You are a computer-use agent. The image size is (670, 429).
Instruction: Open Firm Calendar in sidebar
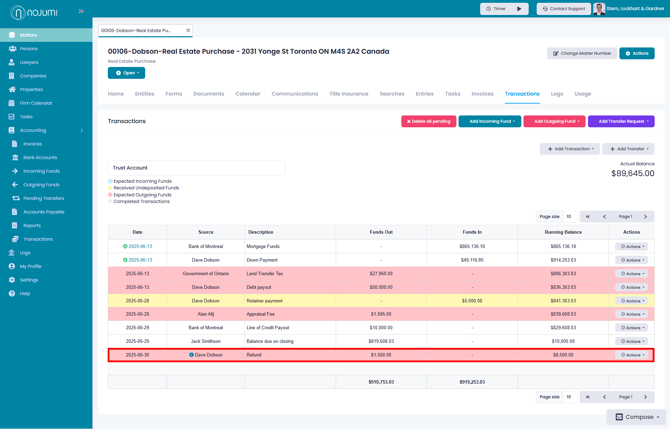pyautogui.click(x=36, y=103)
